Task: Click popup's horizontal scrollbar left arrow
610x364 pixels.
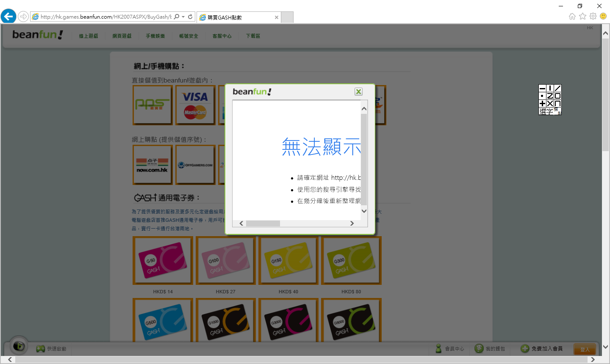Action: pyautogui.click(x=241, y=223)
